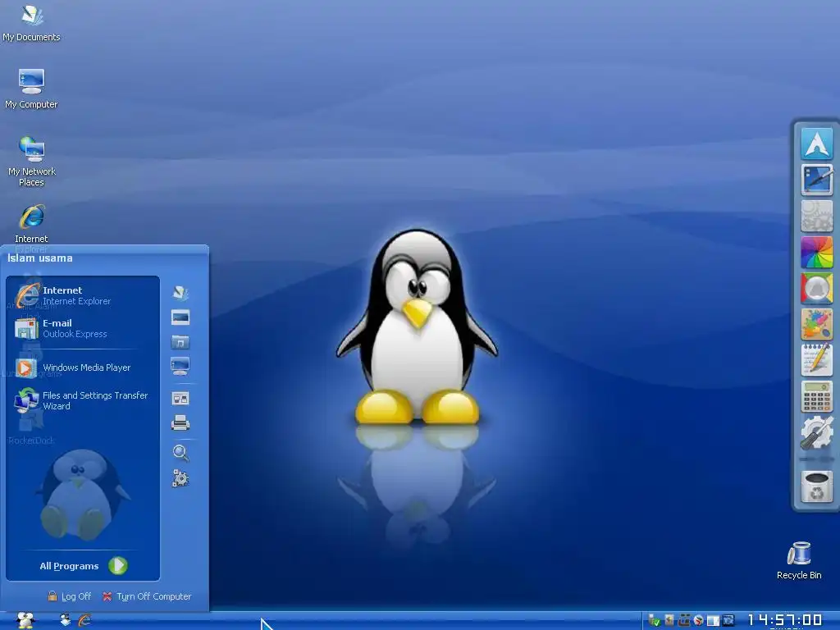Open the gear and screwdriver settings dock icon

pyautogui.click(x=816, y=432)
